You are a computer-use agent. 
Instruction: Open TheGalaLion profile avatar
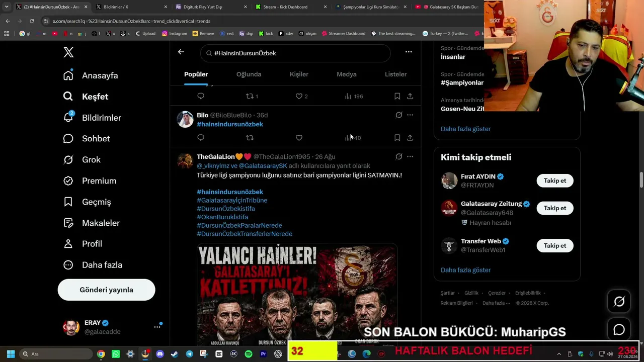[x=185, y=161]
